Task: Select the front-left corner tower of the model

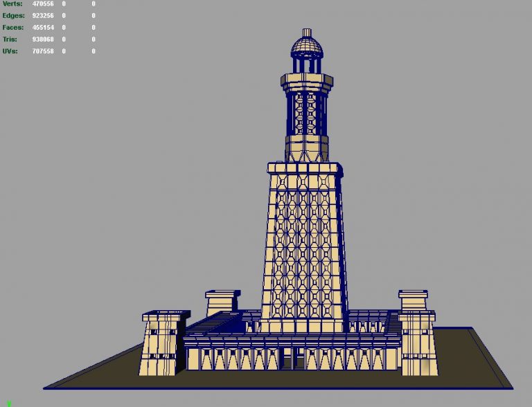Action: (162, 343)
